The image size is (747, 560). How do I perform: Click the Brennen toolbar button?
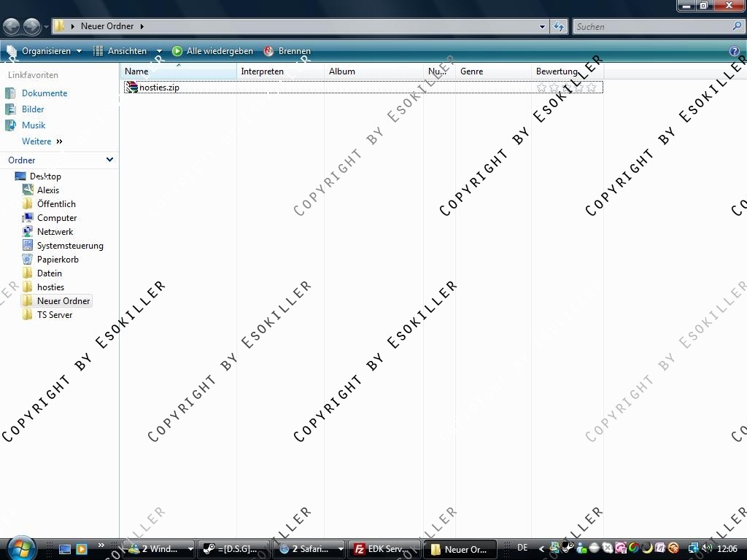pyautogui.click(x=287, y=51)
